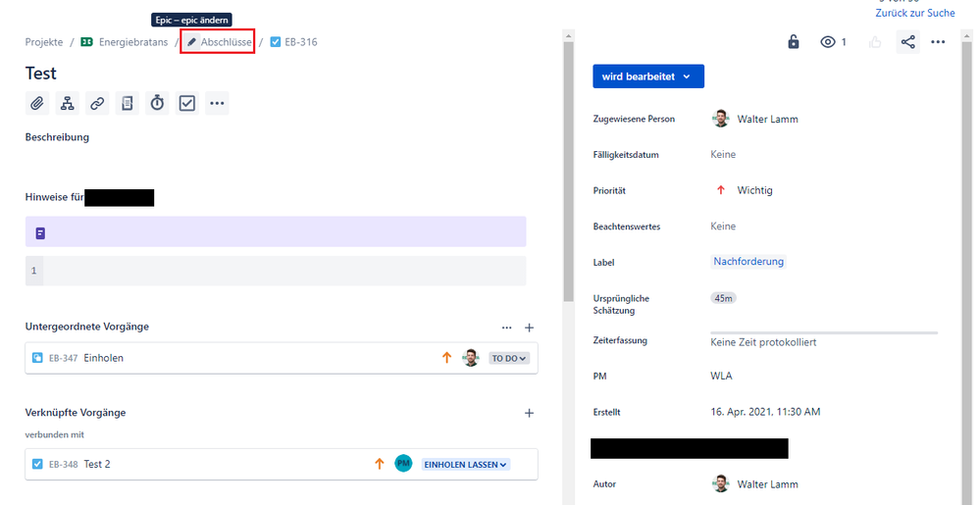This screenshot has height=505, width=980.
Task: Click the Zeiterfassung progress bar
Action: (x=824, y=332)
